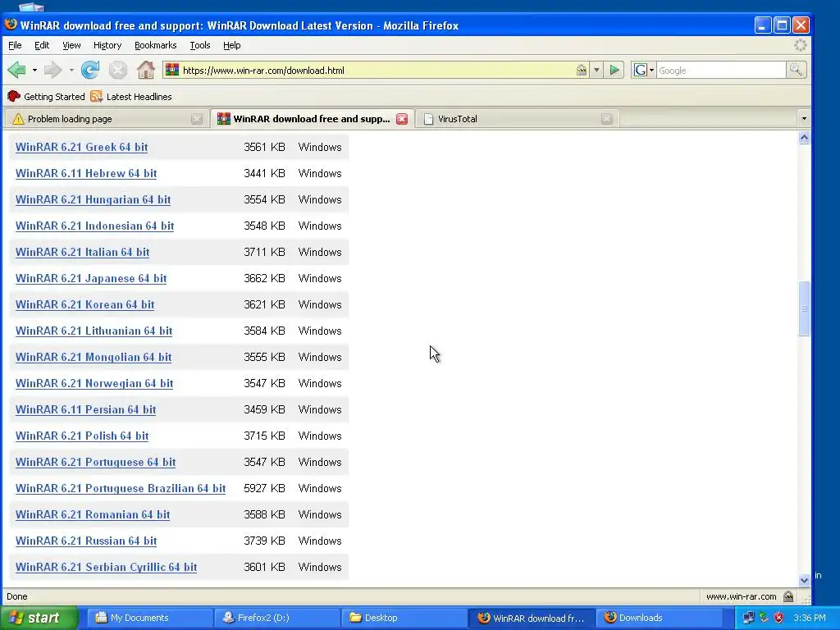This screenshot has width=840, height=630.
Task: Switch to Firefox2 (D:) taskbar window
Action: click(277, 618)
